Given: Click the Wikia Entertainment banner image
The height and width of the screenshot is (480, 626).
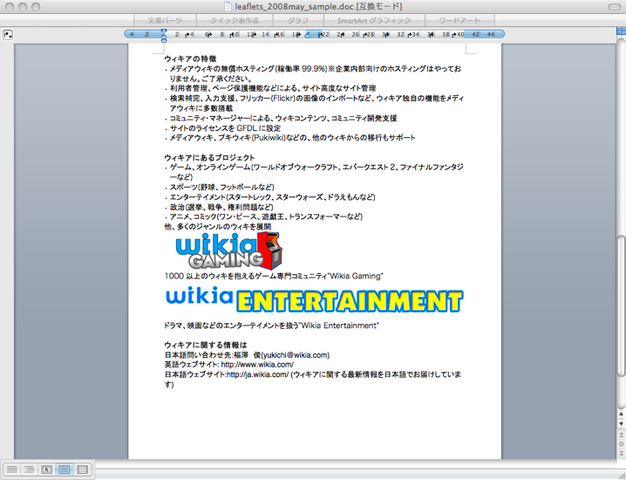Looking at the screenshot, I should [x=314, y=300].
